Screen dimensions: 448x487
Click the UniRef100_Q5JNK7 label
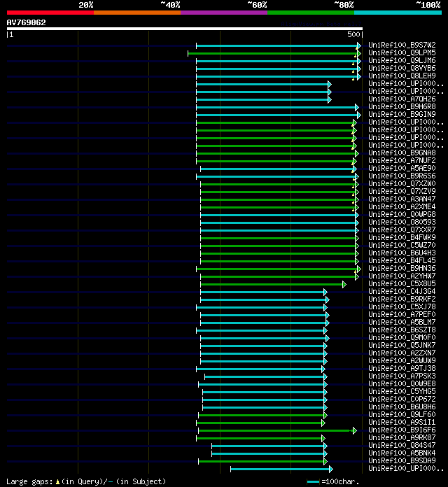402,346
